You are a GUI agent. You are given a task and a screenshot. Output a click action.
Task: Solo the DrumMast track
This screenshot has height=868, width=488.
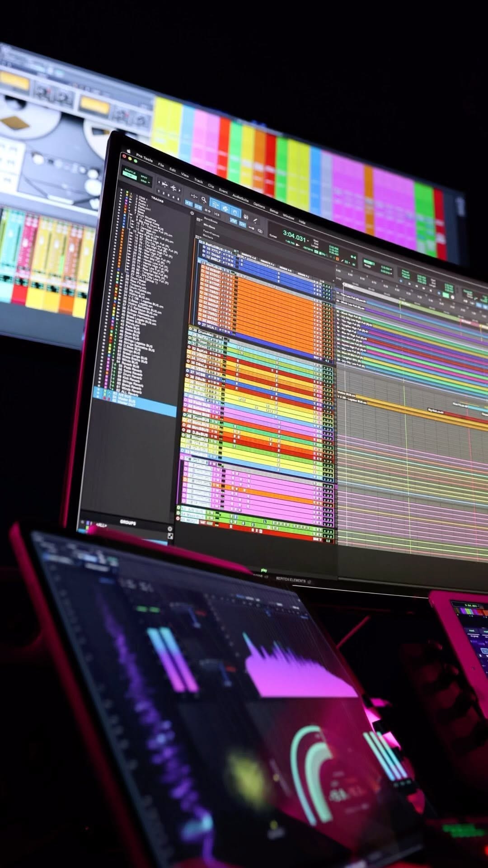tap(216, 337)
